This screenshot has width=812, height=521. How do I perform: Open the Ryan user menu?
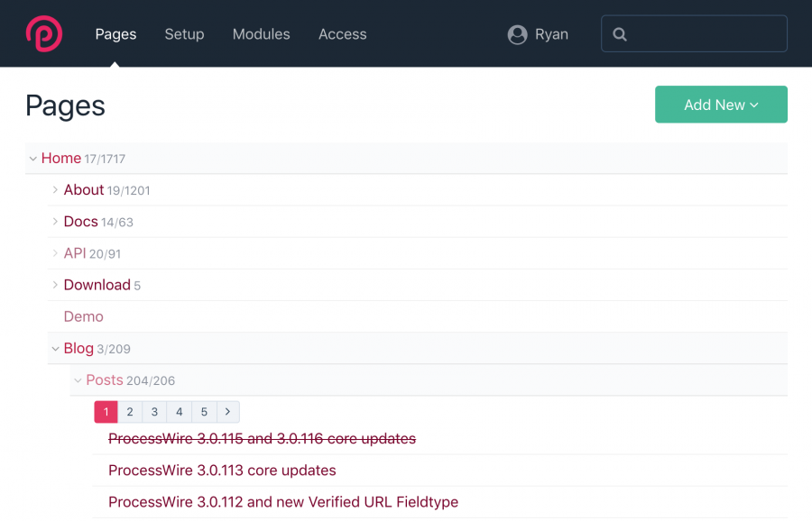538,34
